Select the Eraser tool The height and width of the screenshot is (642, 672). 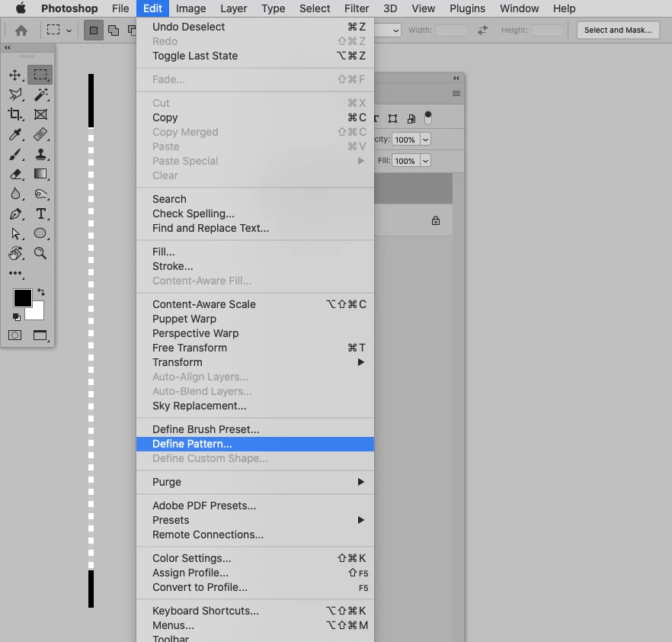pos(15,174)
